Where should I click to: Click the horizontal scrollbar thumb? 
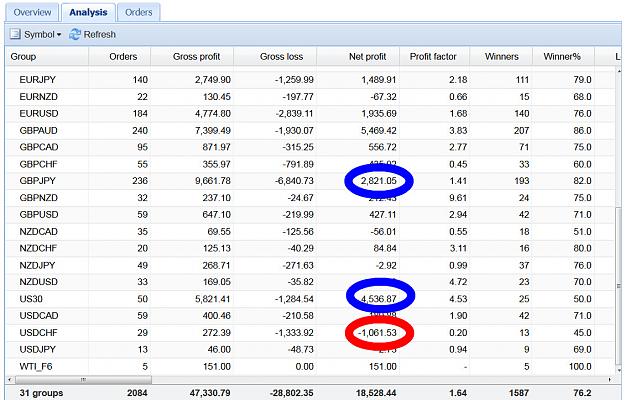[x=83, y=380]
